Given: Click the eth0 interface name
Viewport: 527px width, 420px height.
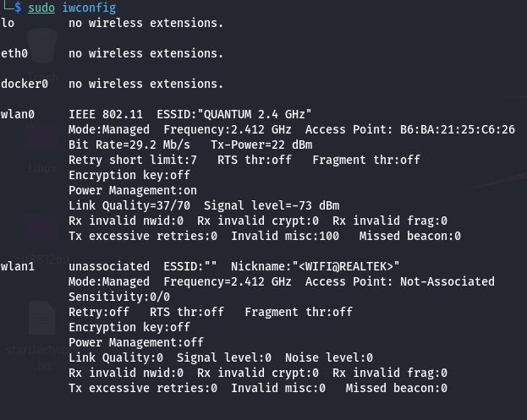Looking at the screenshot, I should 14,53.
